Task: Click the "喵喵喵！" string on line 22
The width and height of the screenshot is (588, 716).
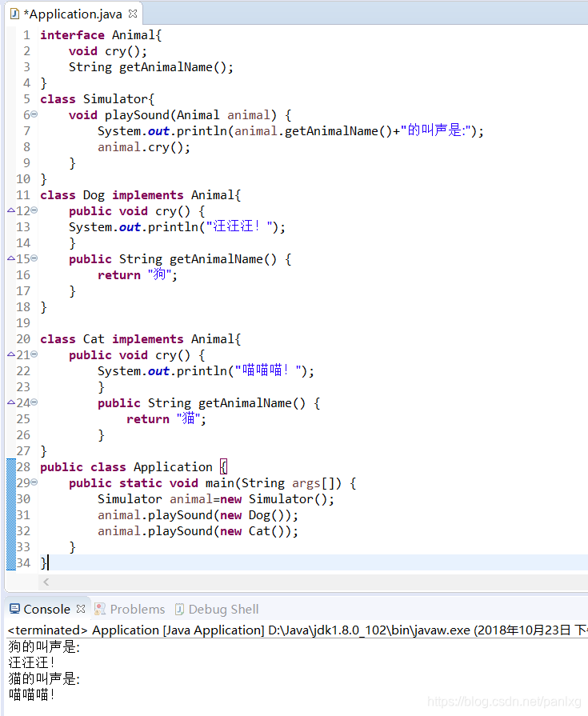Action: click(268, 370)
